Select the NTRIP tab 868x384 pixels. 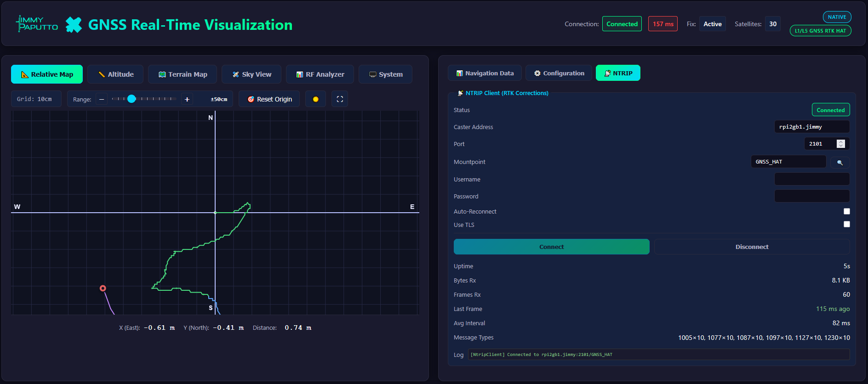[618, 73]
